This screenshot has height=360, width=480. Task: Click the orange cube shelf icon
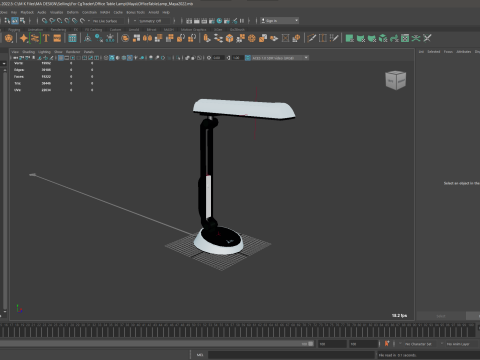coord(229,38)
